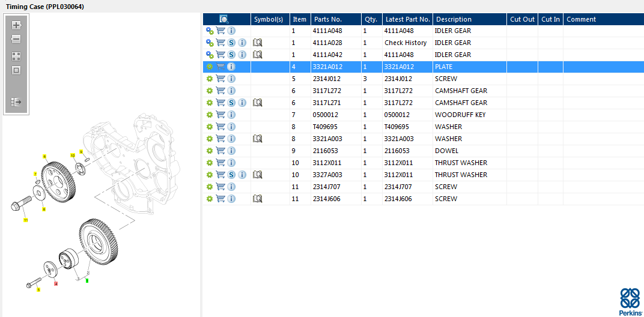Click the grid view icon in diagram toolbar
The height and width of the screenshot is (317, 644).
(16, 56)
